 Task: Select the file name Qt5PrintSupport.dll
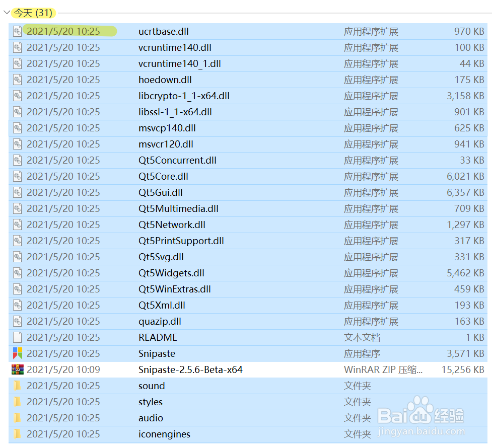pos(181,241)
